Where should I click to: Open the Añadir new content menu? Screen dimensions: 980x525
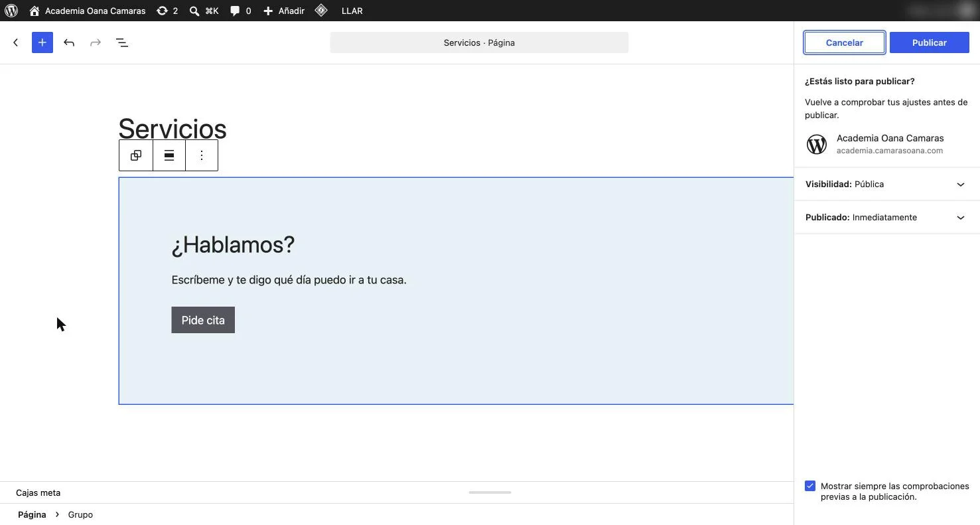click(x=284, y=11)
